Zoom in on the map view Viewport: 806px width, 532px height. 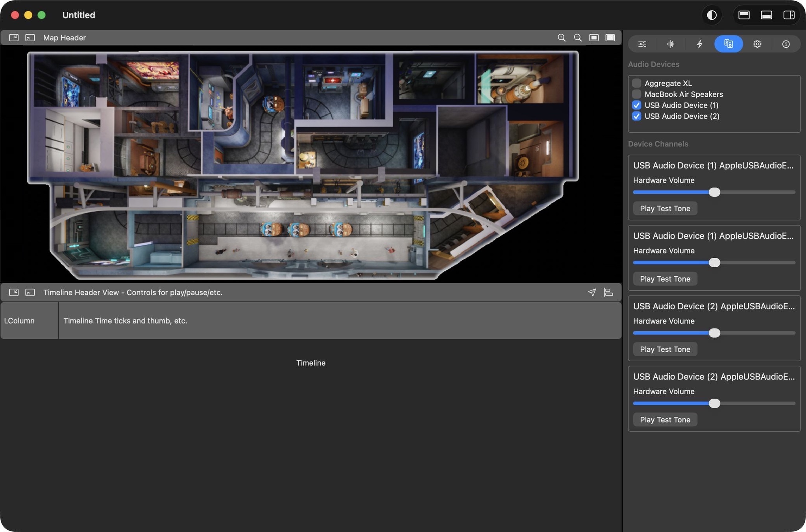tap(562, 38)
